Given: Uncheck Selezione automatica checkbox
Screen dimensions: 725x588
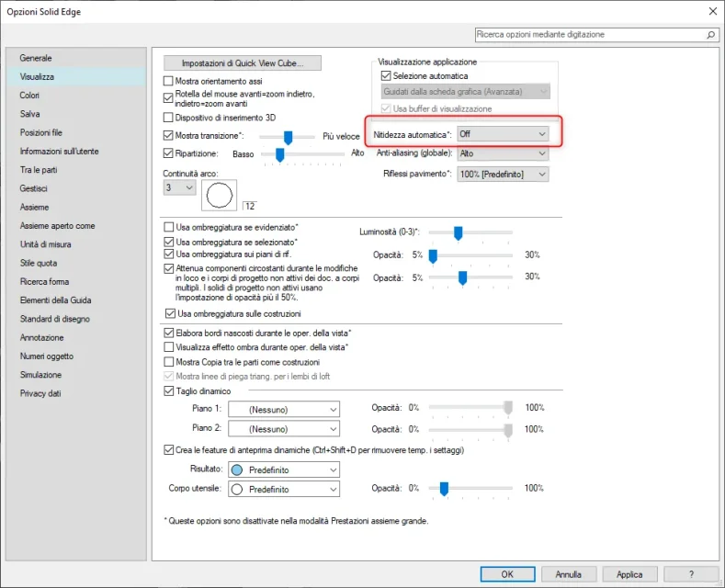Looking at the screenshot, I should 386,75.
